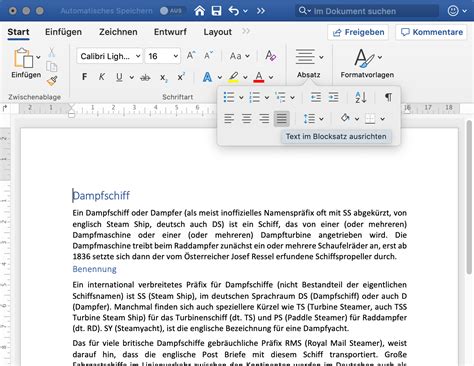Click the sort A-Z icon
The height and width of the screenshot is (366, 474).
(x=361, y=97)
